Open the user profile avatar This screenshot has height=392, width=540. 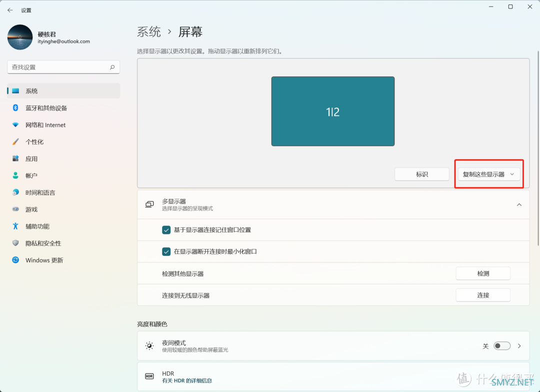20,37
